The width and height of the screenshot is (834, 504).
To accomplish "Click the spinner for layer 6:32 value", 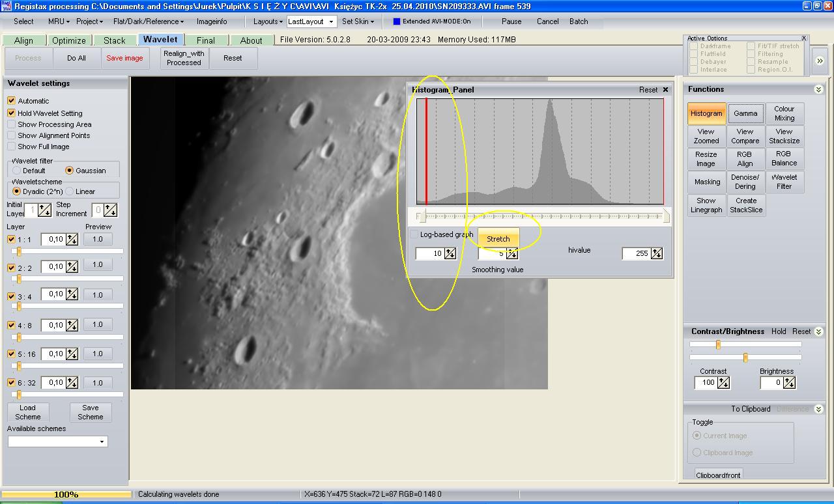I will (x=72, y=383).
